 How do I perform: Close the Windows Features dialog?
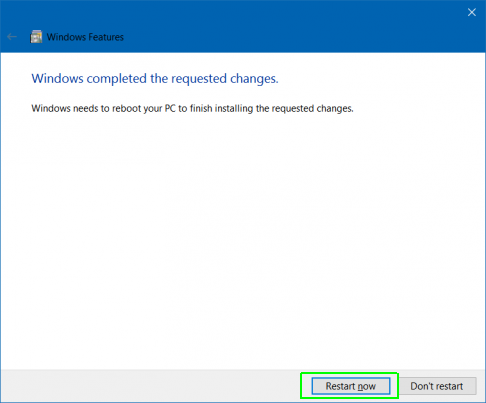[472, 12]
